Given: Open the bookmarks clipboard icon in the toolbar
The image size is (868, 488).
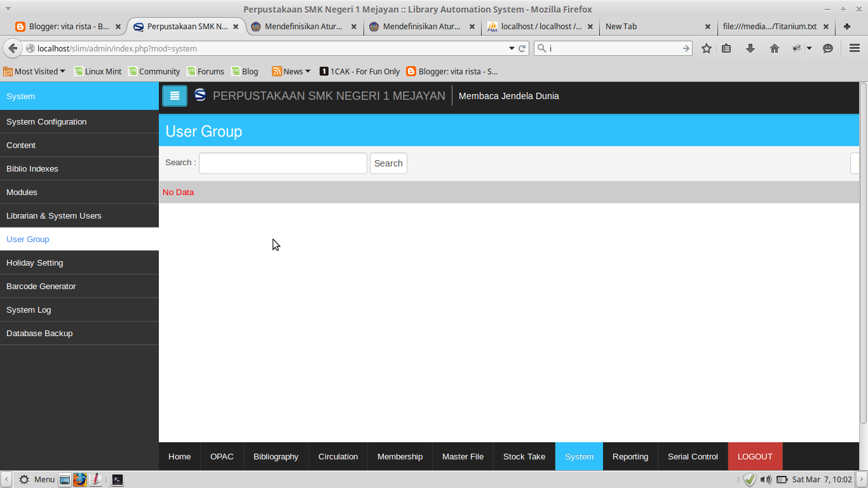Looking at the screenshot, I should click(726, 48).
